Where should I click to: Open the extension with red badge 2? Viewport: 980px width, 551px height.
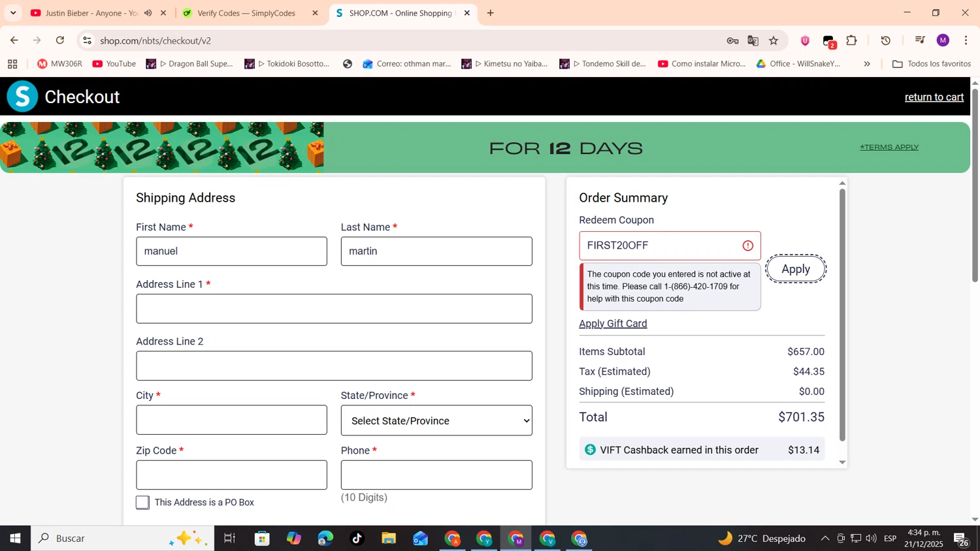coord(829,41)
